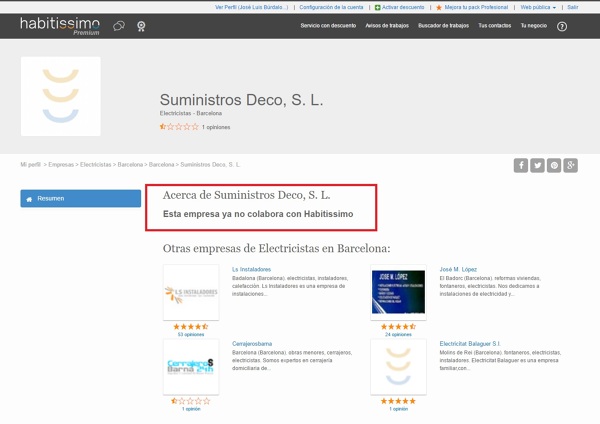Share profile on Google Plus
The image size is (600, 424).
point(570,165)
